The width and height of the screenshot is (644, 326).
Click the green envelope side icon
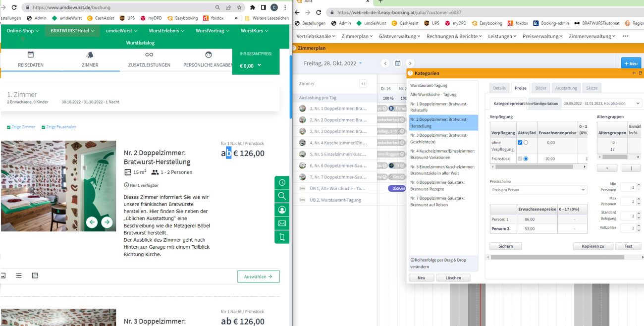point(282,223)
